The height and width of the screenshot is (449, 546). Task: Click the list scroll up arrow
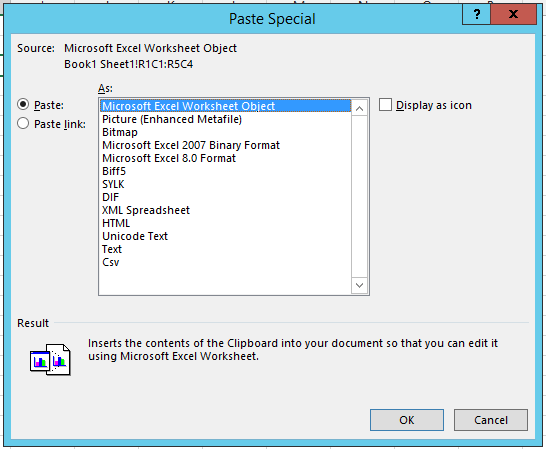coord(359,108)
